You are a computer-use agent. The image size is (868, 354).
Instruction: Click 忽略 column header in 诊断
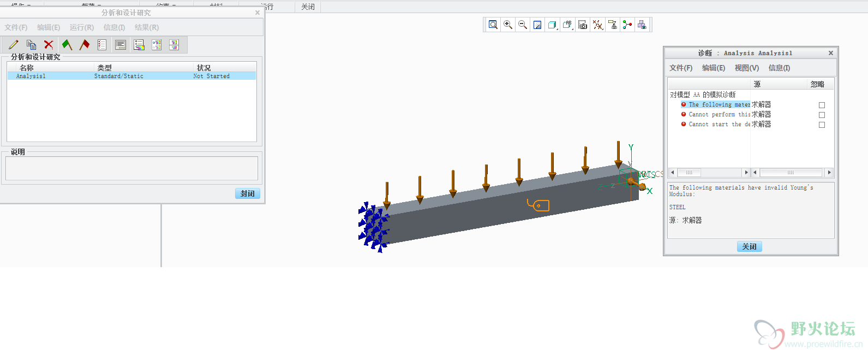(x=817, y=84)
